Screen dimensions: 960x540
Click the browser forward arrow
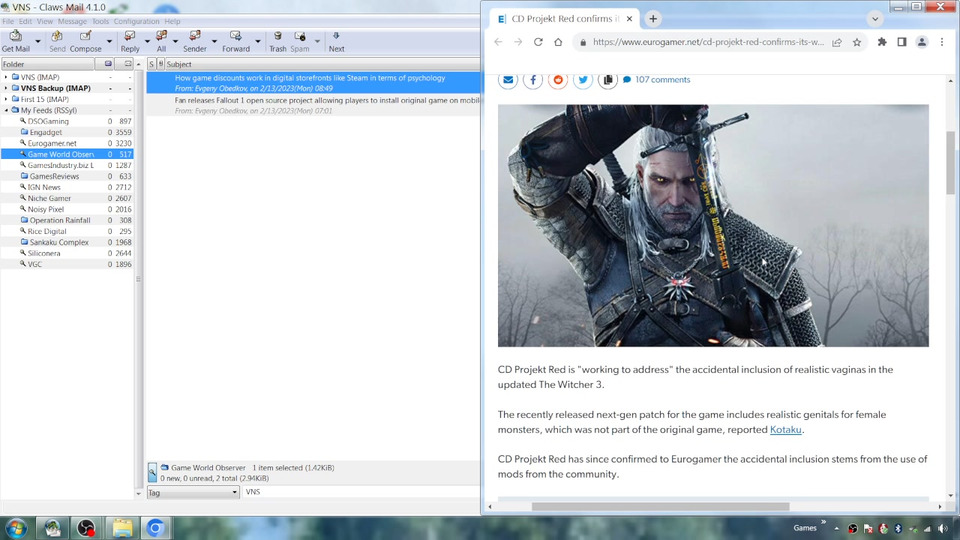click(518, 42)
